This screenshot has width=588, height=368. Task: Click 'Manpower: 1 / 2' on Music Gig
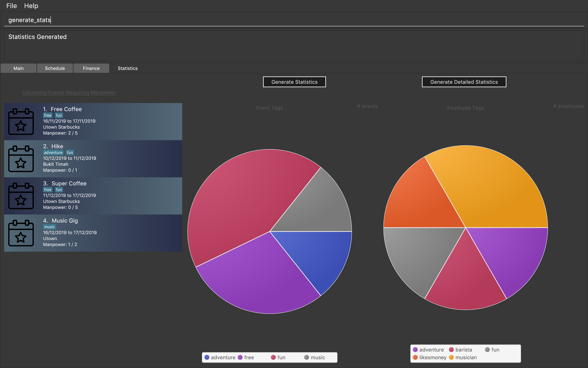(60, 244)
